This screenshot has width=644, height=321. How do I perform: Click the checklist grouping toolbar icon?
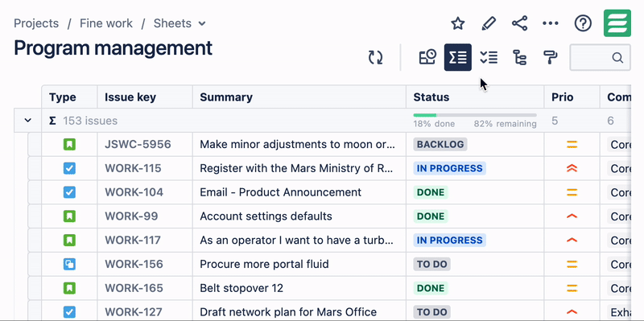[489, 57]
